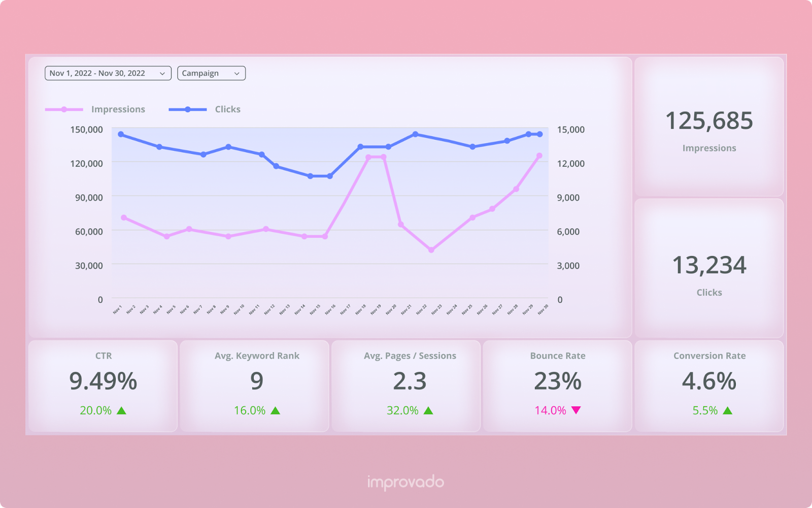Open the chevron on the Nov 1 date picker

tap(163, 73)
